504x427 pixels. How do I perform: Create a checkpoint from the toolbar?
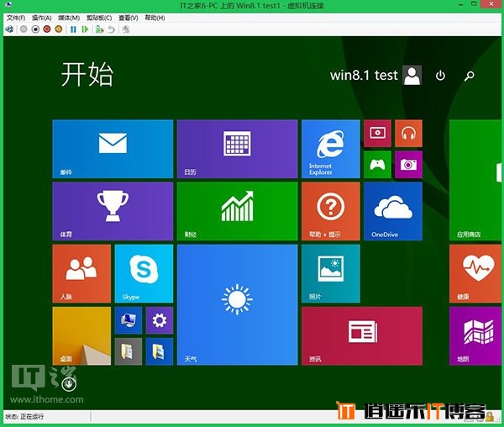[100, 29]
